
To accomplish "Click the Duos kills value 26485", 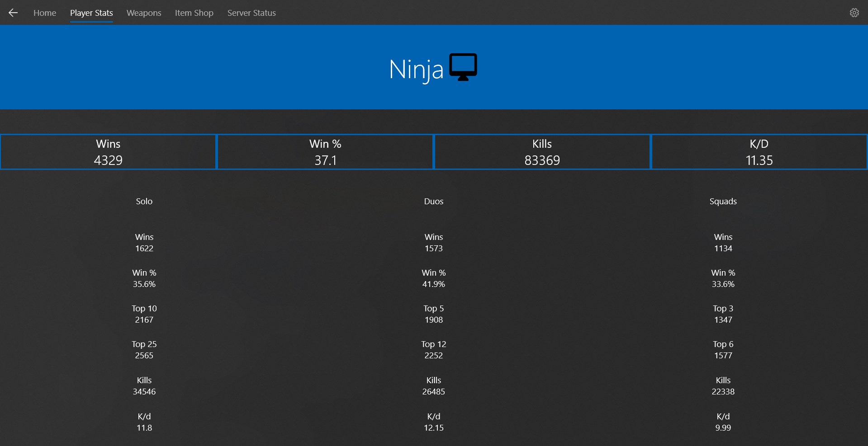I will 434,392.
